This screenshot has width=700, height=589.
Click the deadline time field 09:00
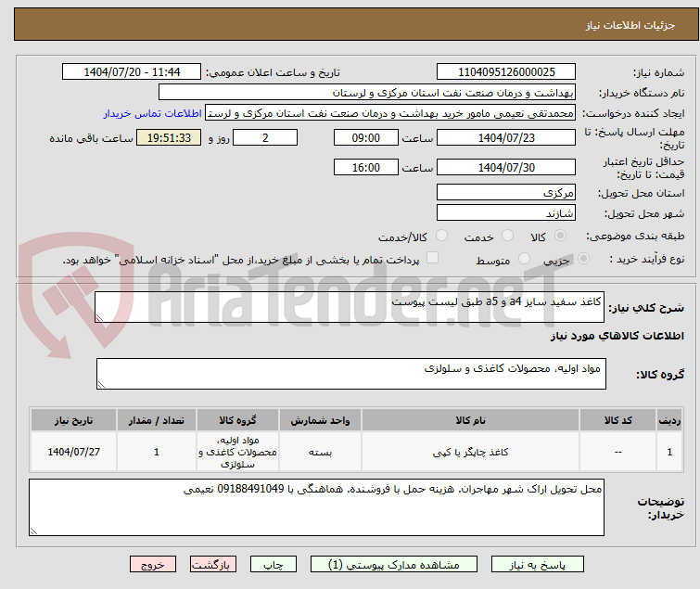click(366, 137)
